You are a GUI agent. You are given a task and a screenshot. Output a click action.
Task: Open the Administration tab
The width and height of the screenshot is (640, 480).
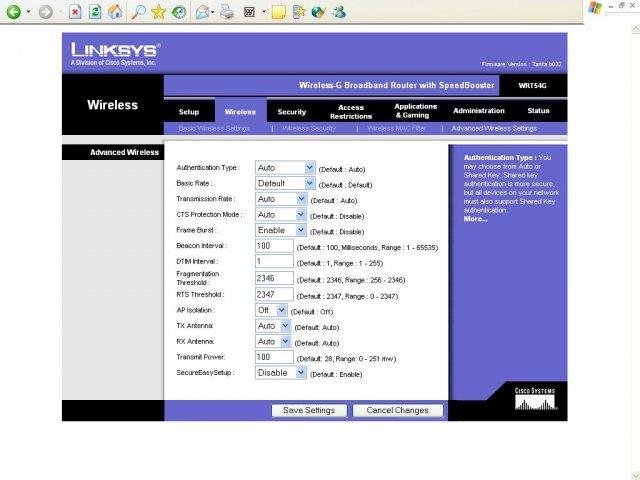[479, 111]
